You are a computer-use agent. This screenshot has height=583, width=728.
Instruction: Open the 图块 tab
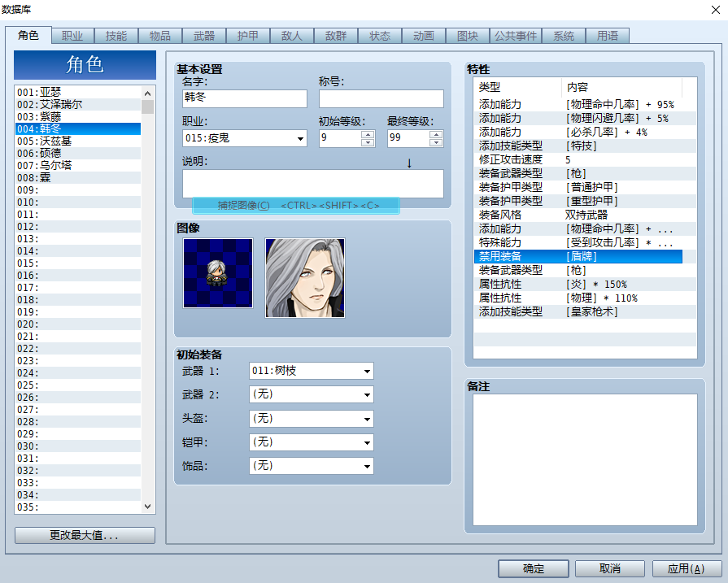coord(468,37)
